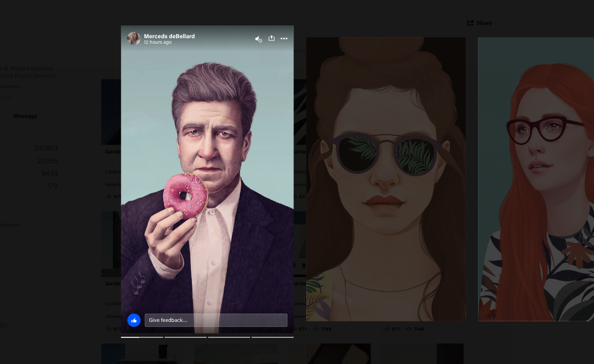Jump to third story progress segment
The image size is (594, 364).
229,337
